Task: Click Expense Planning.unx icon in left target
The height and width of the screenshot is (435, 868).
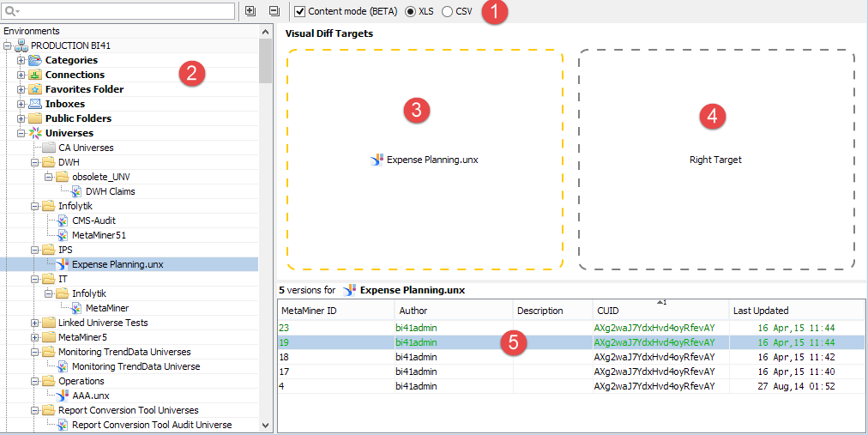Action: tap(377, 160)
